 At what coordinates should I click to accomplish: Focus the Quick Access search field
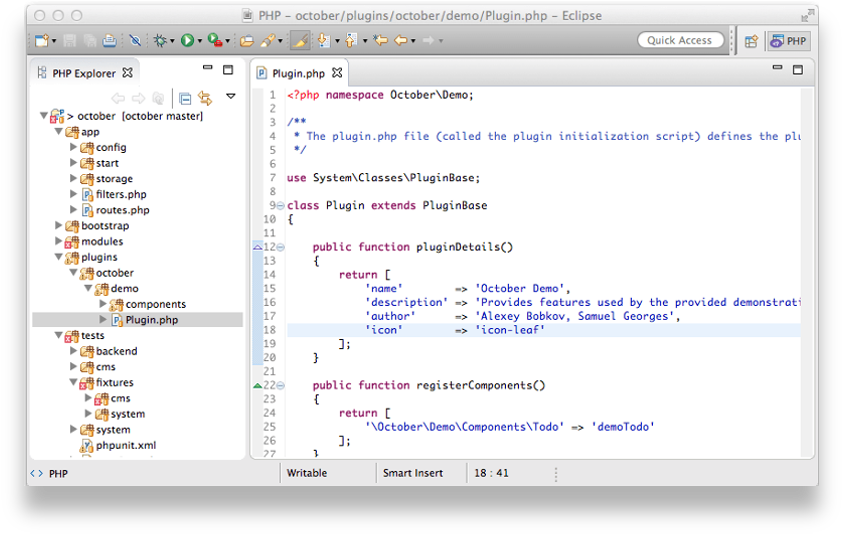[680, 40]
